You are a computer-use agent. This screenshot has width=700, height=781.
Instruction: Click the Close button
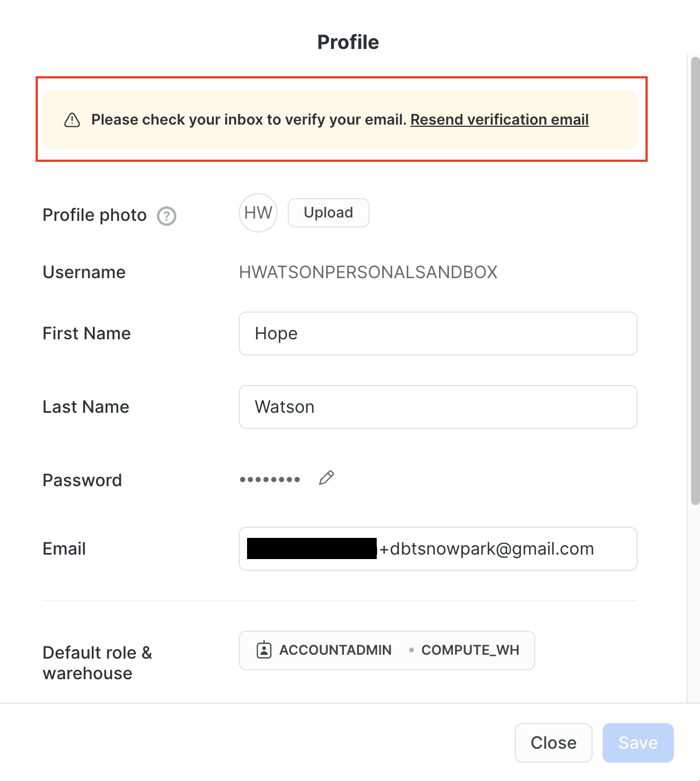tap(553, 743)
